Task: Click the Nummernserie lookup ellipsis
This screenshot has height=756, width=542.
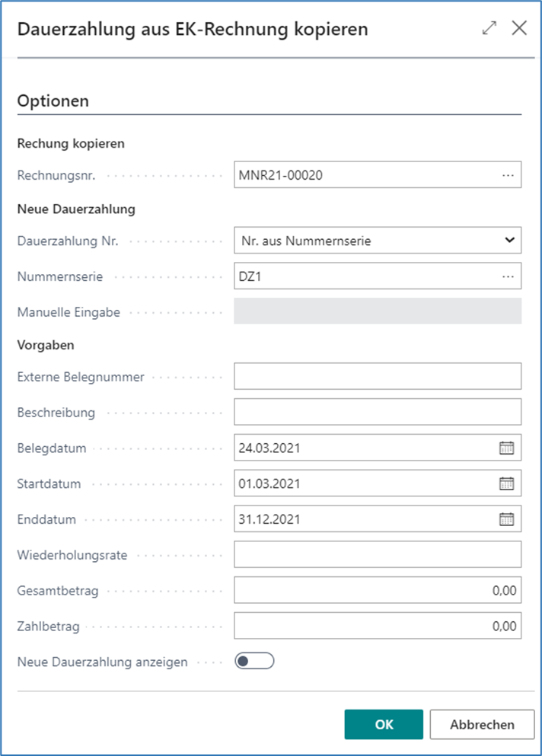Action: tap(508, 276)
